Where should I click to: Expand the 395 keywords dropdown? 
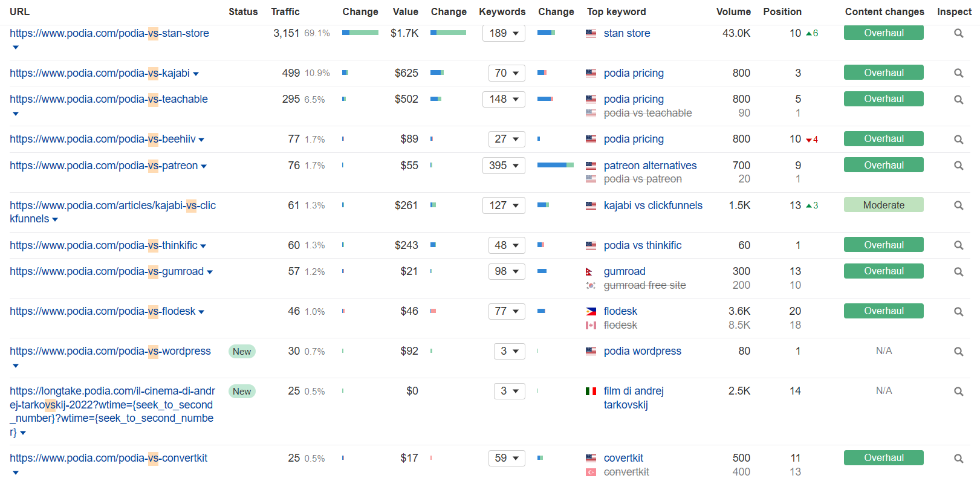(504, 166)
